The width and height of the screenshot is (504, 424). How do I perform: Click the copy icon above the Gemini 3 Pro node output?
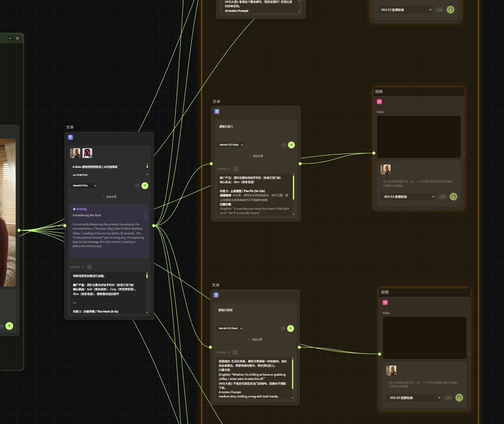[84, 267]
